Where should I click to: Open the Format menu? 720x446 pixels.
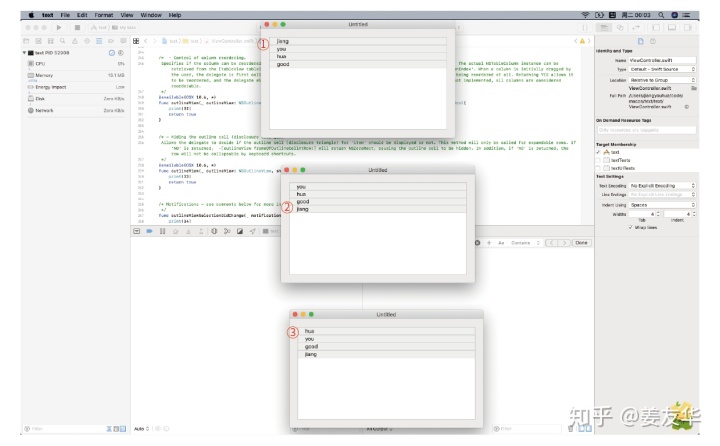click(104, 15)
